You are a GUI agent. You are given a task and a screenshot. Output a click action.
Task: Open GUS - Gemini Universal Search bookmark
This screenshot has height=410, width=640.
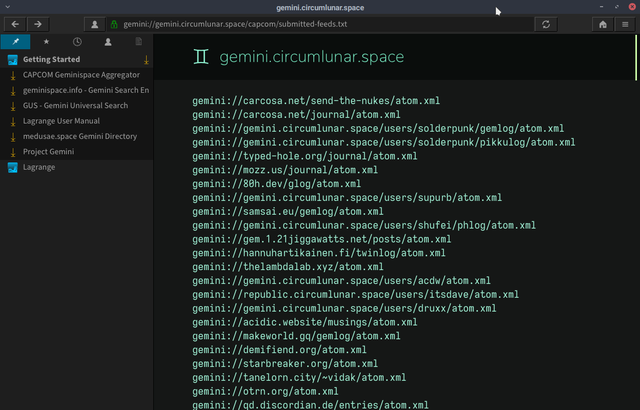75,106
